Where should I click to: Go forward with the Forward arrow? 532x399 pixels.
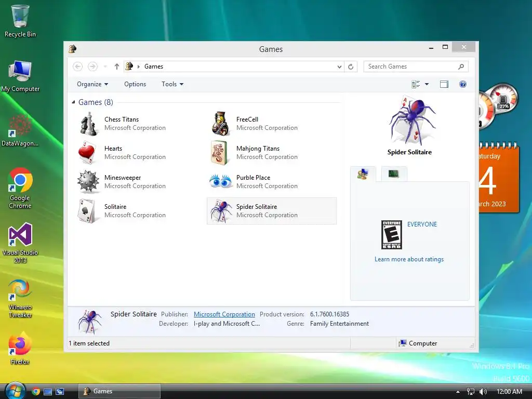pyautogui.click(x=92, y=66)
